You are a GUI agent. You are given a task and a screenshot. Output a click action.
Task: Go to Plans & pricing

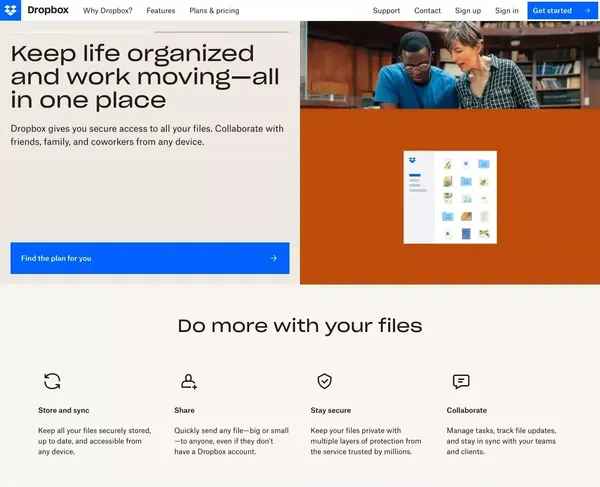point(214,11)
